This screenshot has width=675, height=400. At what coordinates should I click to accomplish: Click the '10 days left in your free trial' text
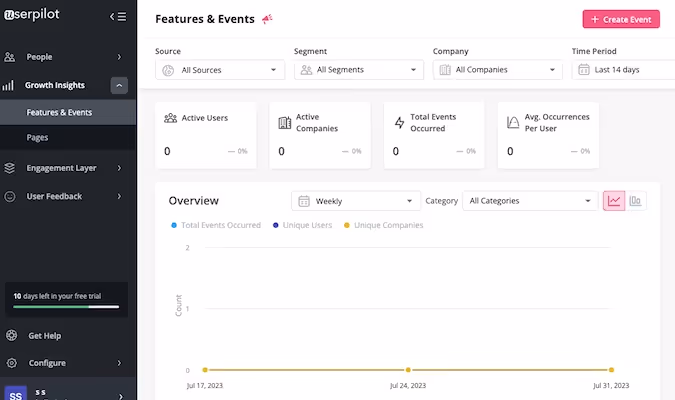click(x=57, y=296)
